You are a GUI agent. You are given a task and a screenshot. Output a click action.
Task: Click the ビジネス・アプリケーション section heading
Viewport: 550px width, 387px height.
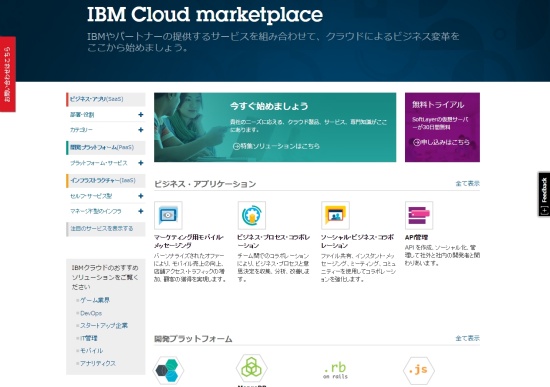(x=205, y=184)
